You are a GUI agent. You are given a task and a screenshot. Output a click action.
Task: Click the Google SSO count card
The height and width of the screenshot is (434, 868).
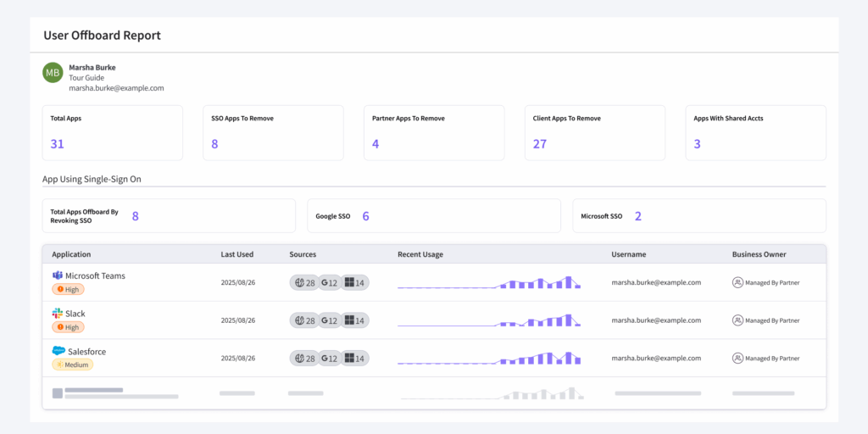(434, 216)
